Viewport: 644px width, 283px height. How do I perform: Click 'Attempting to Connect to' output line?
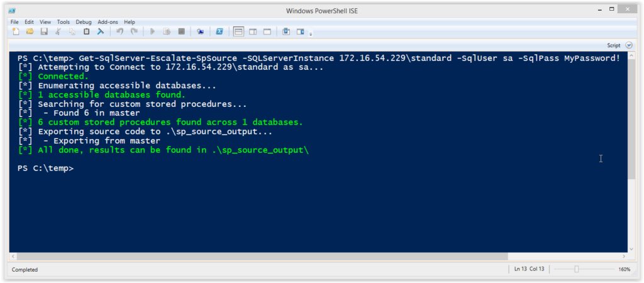click(x=171, y=67)
